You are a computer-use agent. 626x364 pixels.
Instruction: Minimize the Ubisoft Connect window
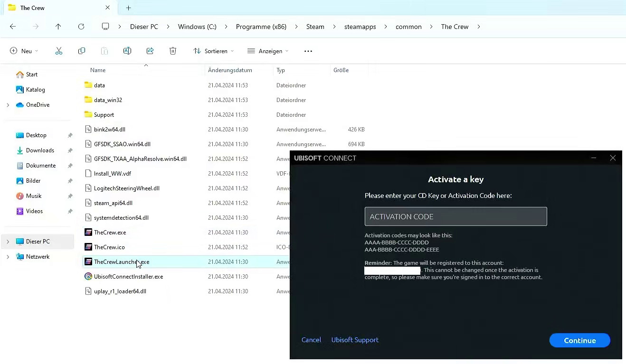[x=594, y=158]
